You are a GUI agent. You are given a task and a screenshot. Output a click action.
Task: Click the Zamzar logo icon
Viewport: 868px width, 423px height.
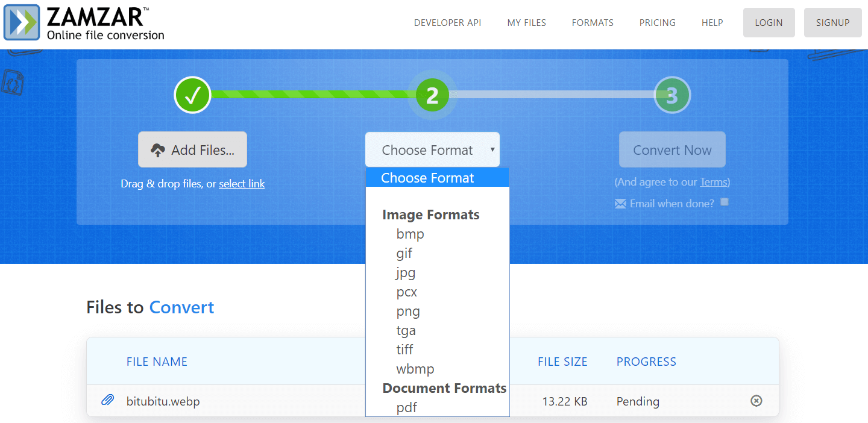click(x=20, y=22)
